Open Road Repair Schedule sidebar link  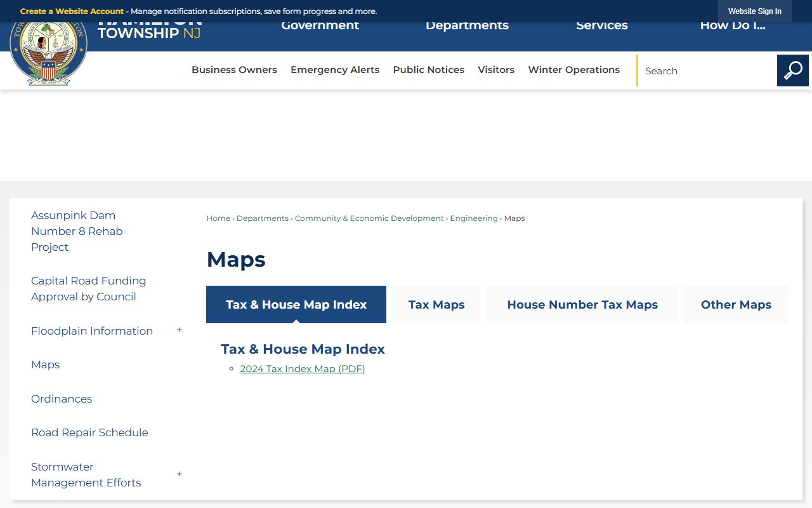[x=89, y=432]
